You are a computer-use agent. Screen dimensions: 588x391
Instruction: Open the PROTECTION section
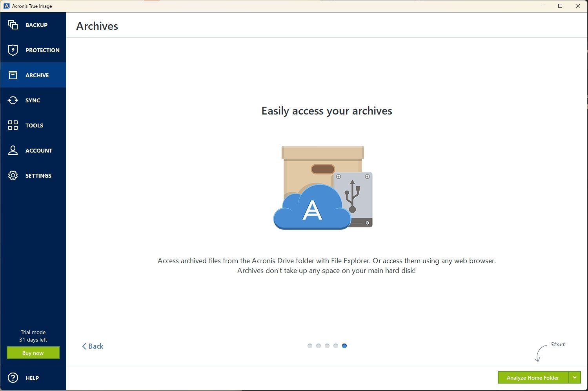pos(33,50)
